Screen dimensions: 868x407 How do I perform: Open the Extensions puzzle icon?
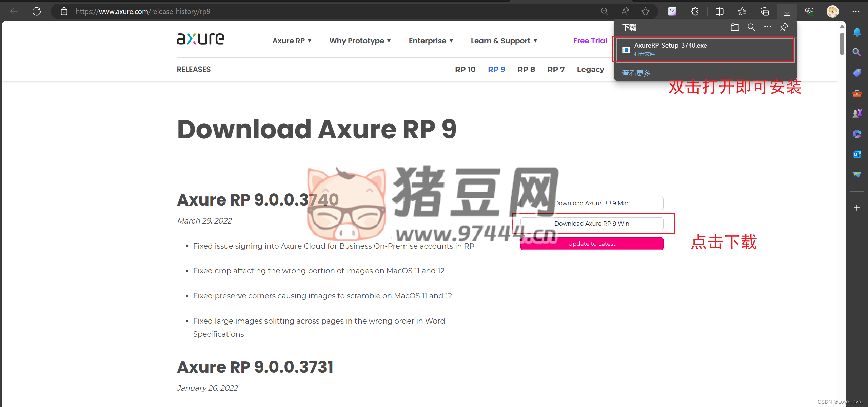click(x=695, y=12)
